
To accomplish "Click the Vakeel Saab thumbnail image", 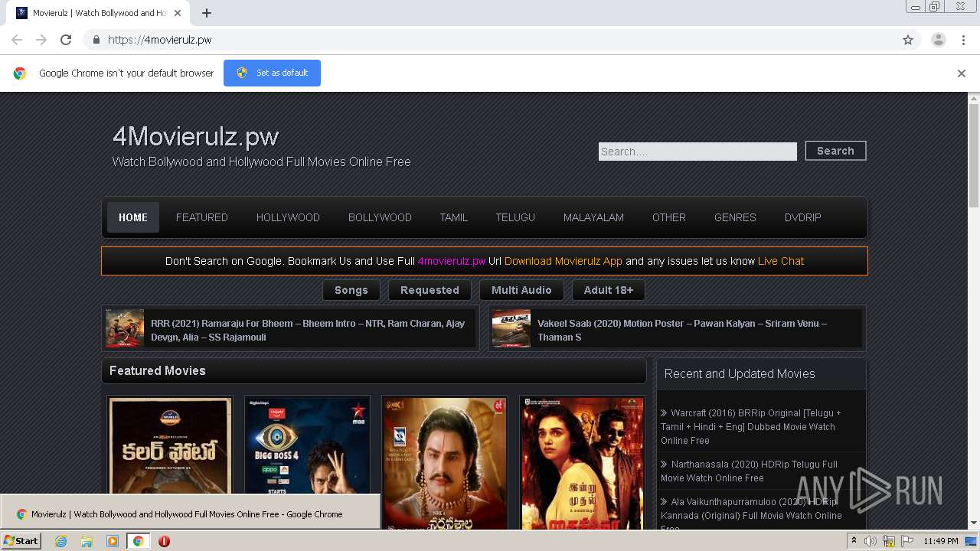I will click(511, 328).
